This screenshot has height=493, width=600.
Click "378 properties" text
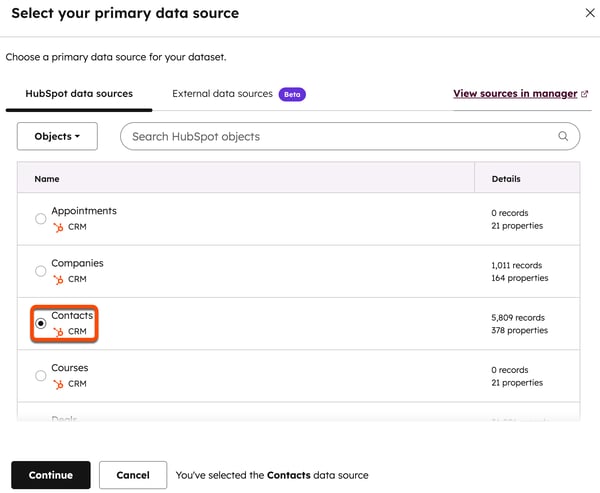[x=520, y=330]
